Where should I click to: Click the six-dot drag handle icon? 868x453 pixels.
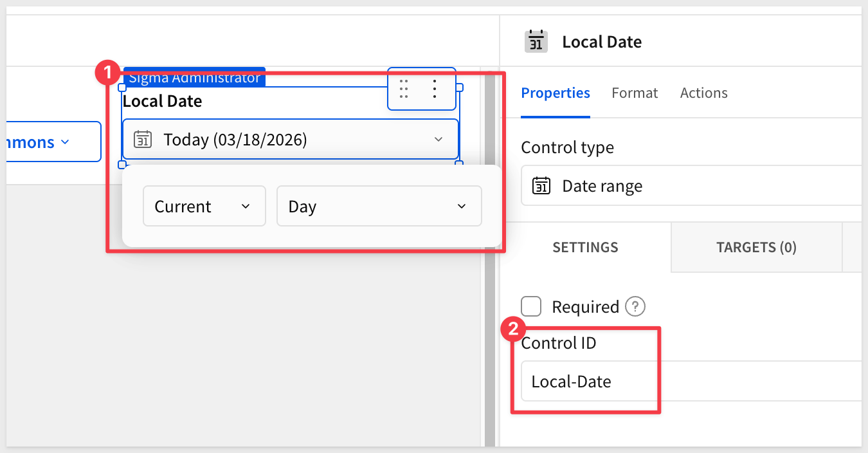click(x=404, y=89)
